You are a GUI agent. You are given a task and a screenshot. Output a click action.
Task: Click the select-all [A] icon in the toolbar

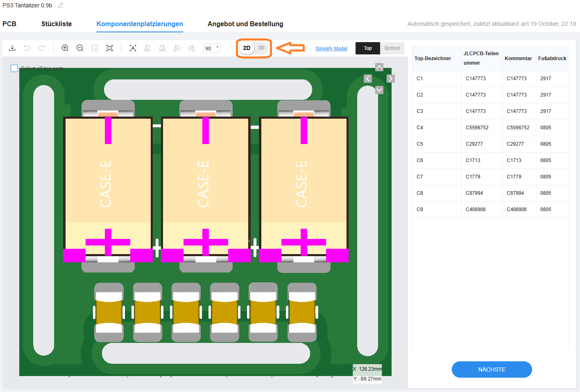pos(133,48)
